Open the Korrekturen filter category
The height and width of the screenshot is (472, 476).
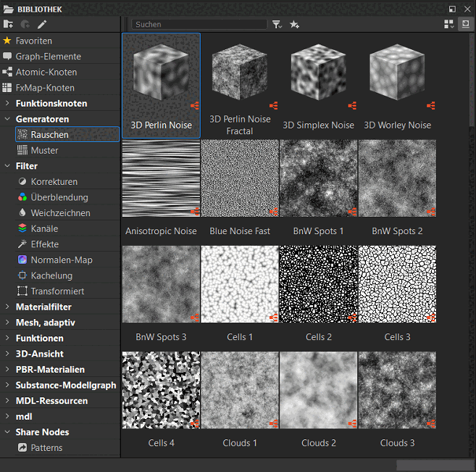click(67, 182)
